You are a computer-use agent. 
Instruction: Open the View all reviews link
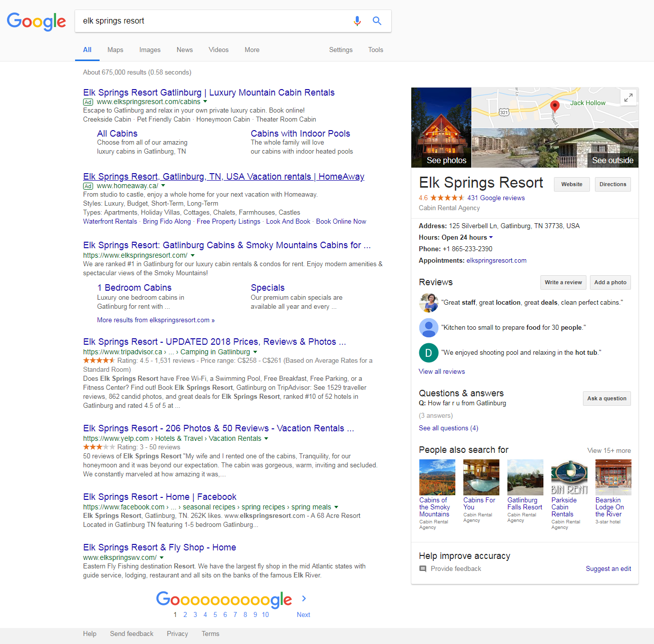[441, 372]
